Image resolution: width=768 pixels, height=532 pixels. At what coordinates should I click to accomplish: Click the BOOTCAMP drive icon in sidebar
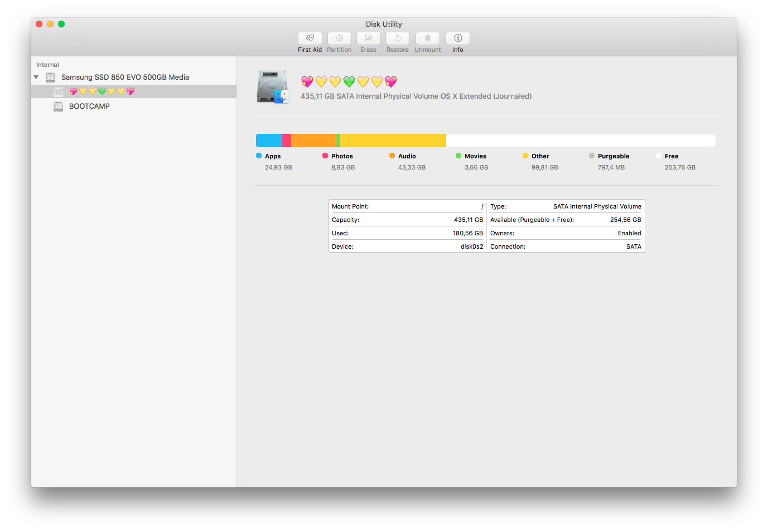tap(58, 106)
